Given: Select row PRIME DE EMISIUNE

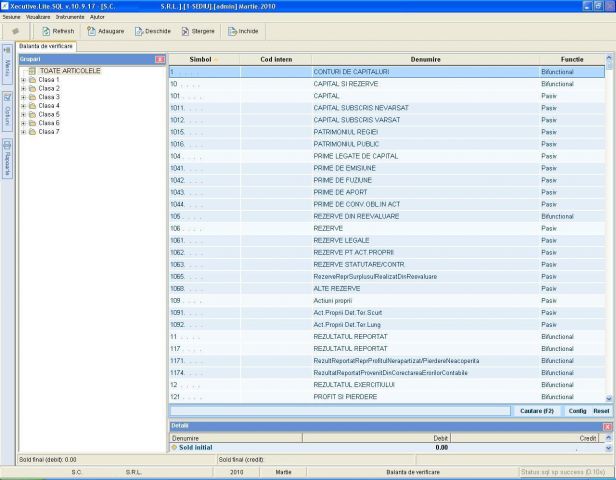Looking at the screenshot, I should pyautogui.click(x=387, y=168).
